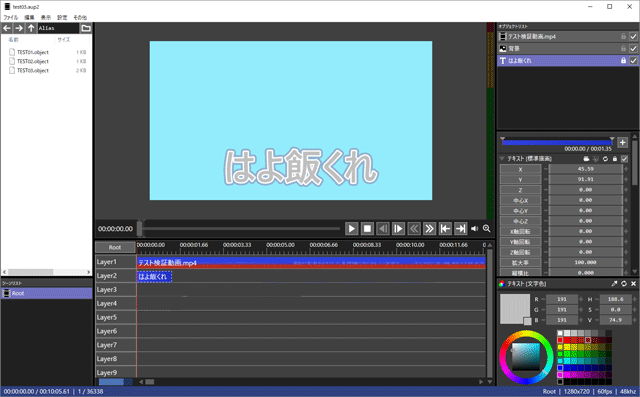Click the image icon of 背景 object

click(503, 49)
